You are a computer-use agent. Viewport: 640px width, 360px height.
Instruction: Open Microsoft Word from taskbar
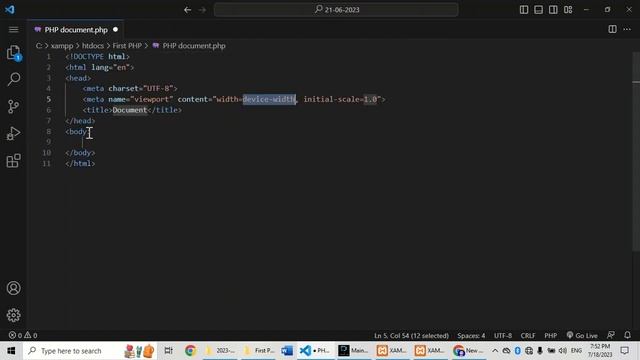click(287, 351)
